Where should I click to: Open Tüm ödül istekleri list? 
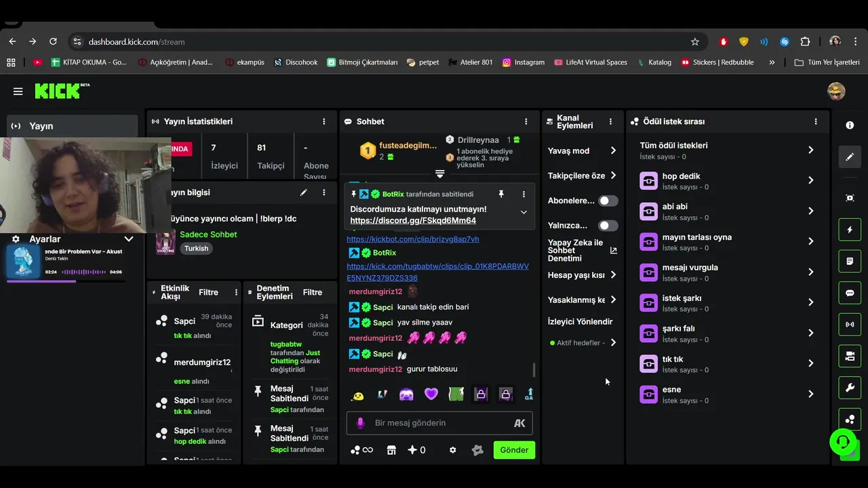(x=728, y=150)
